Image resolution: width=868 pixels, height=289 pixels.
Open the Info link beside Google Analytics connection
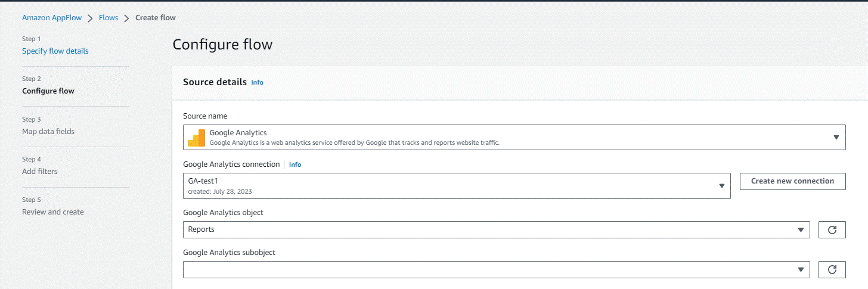(x=295, y=164)
